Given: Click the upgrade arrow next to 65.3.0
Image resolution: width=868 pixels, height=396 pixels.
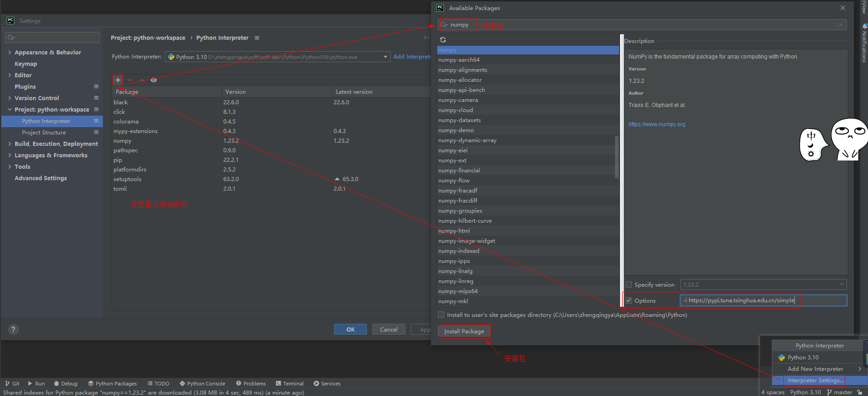Looking at the screenshot, I should (337, 179).
